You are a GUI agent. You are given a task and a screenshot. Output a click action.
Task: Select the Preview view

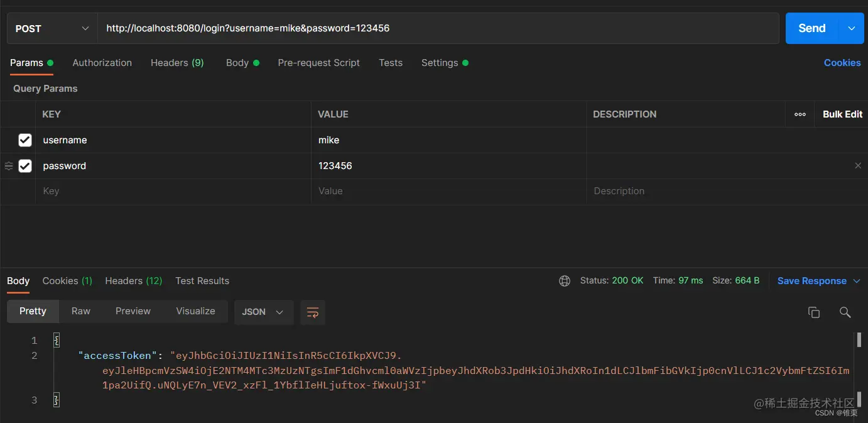(x=133, y=311)
